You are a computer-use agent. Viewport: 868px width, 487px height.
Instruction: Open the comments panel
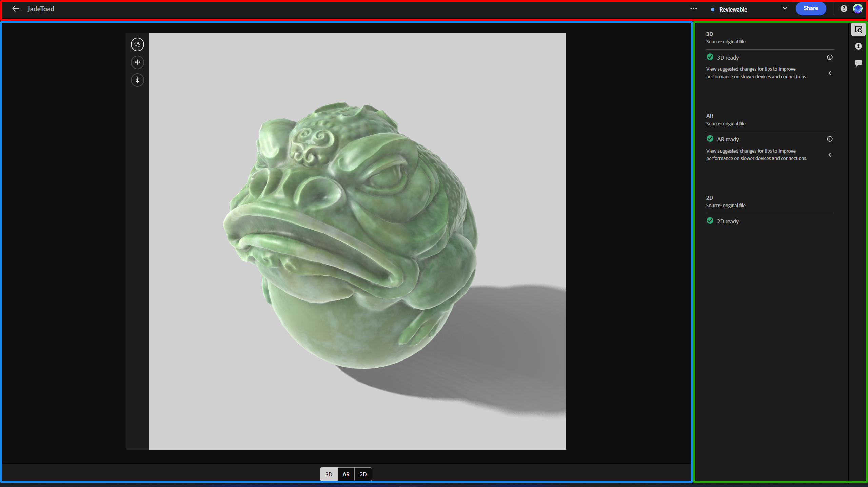click(x=859, y=63)
